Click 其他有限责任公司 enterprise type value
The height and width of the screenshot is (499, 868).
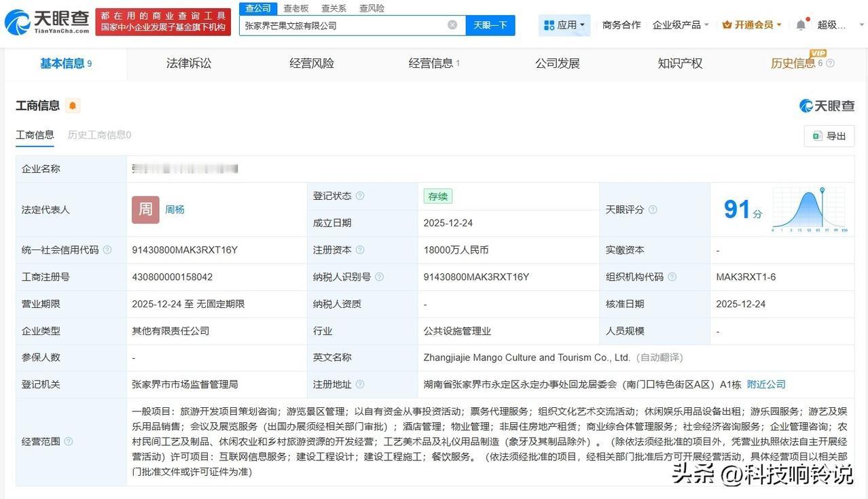(170, 331)
